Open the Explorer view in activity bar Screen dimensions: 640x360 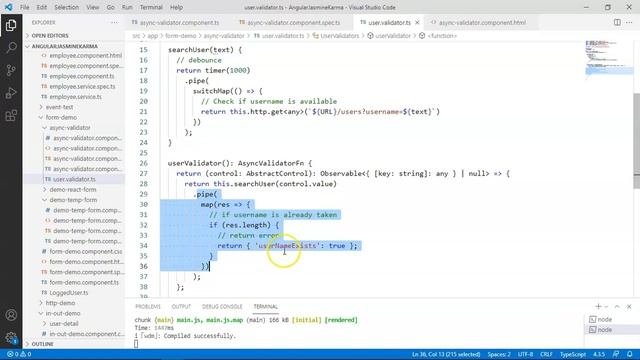point(11,25)
